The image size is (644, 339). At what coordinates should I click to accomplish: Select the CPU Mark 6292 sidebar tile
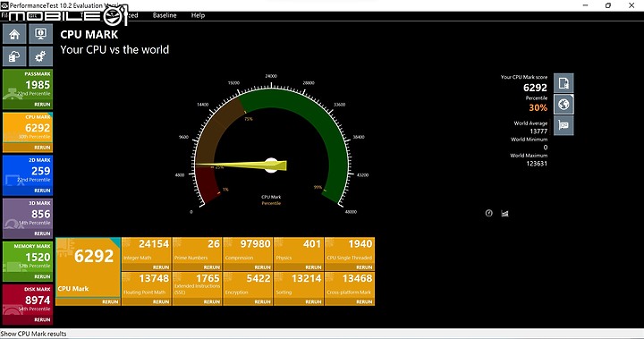tap(28, 128)
